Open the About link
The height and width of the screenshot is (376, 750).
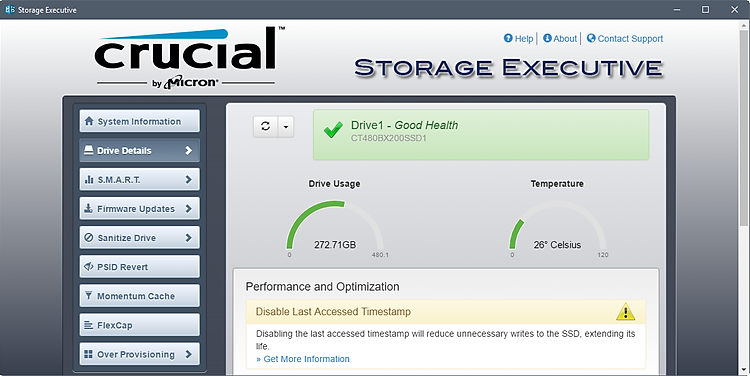[x=560, y=38]
